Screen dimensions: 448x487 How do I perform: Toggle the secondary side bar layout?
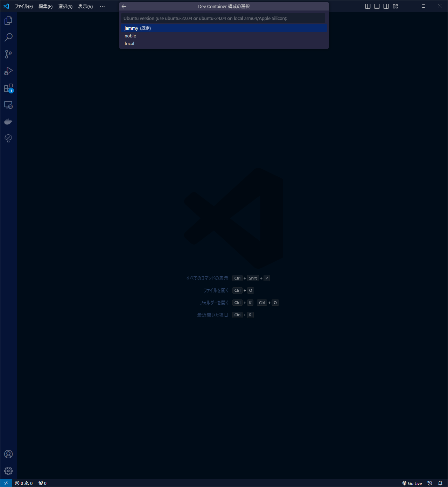[x=386, y=6]
